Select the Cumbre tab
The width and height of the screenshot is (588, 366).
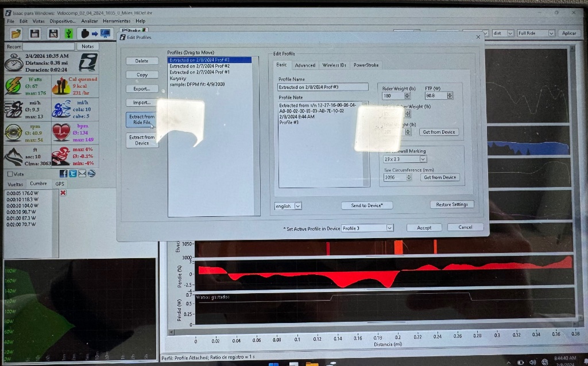coord(38,184)
